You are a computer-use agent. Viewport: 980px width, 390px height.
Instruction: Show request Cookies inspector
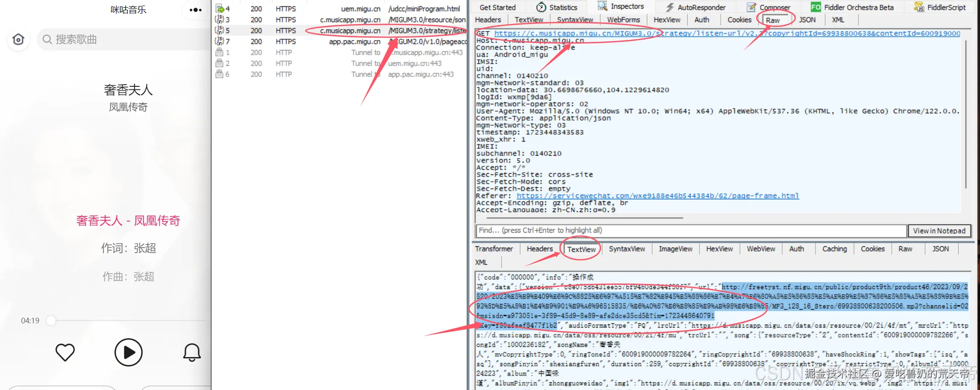pos(739,20)
